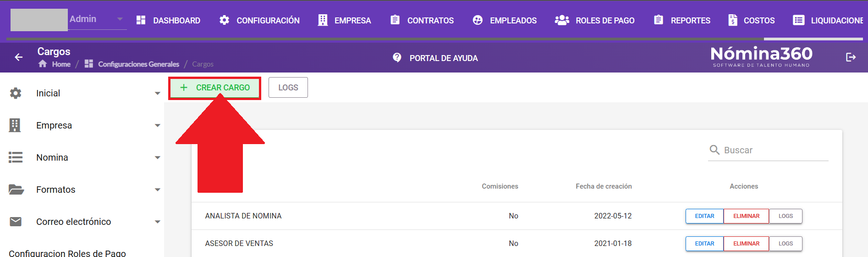Click the Correo electrónico envelope icon
The height and width of the screenshot is (257, 868).
[x=16, y=222]
